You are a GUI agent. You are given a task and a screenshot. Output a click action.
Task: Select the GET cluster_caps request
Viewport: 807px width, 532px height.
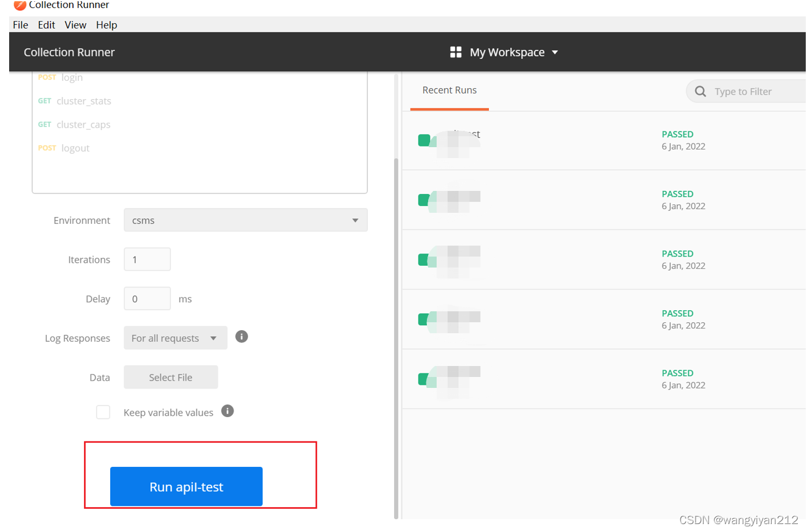74,125
